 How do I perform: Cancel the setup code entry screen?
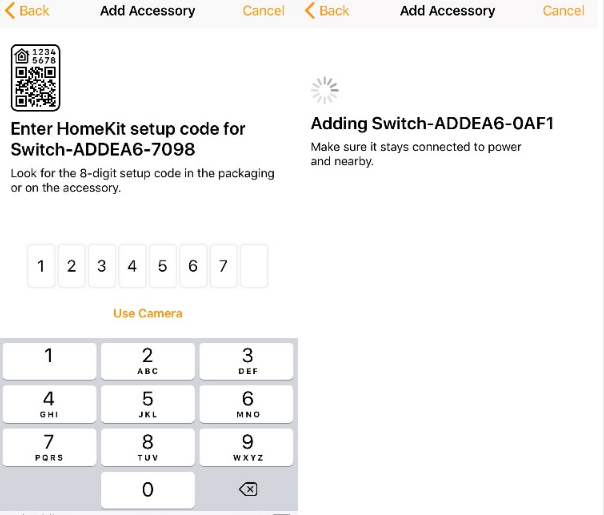(x=263, y=11)
